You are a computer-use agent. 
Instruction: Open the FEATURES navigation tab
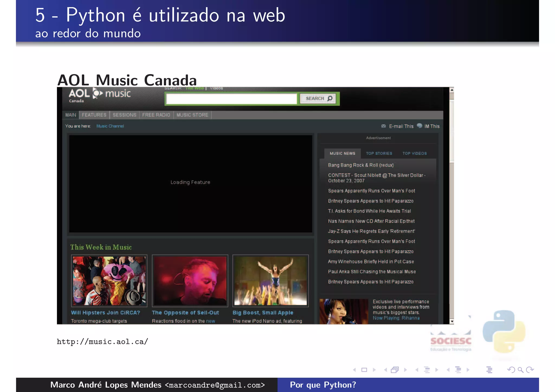[x=94, y=115]
